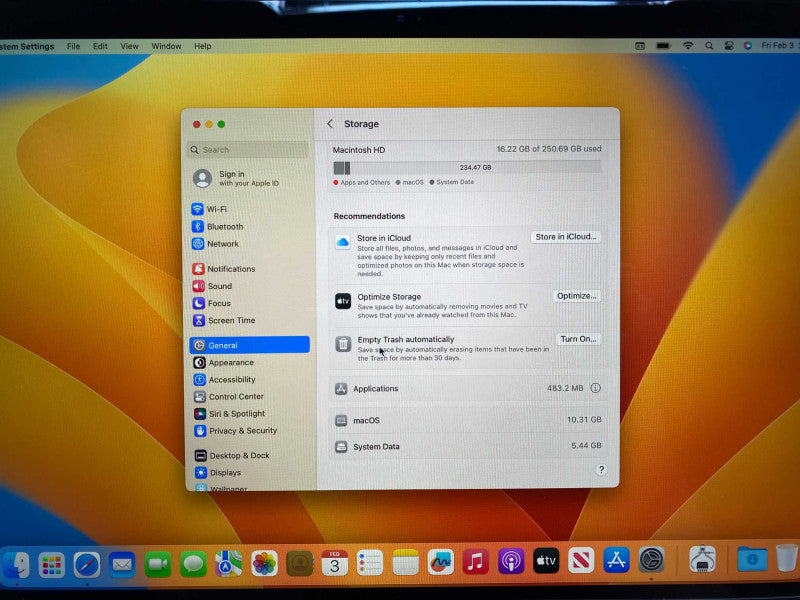Launch Podcasts from the Dock
Viewport: 800px width, 600px height.
pos(511,562)
